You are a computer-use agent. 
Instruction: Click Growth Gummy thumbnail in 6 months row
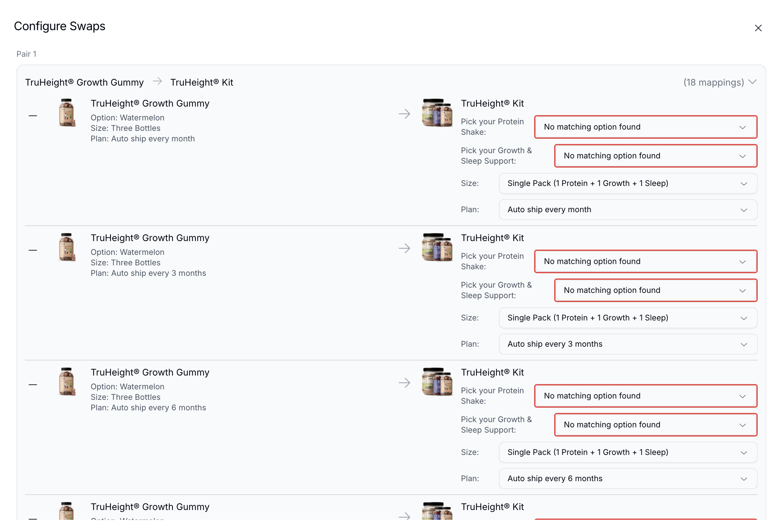pos(67,381)
